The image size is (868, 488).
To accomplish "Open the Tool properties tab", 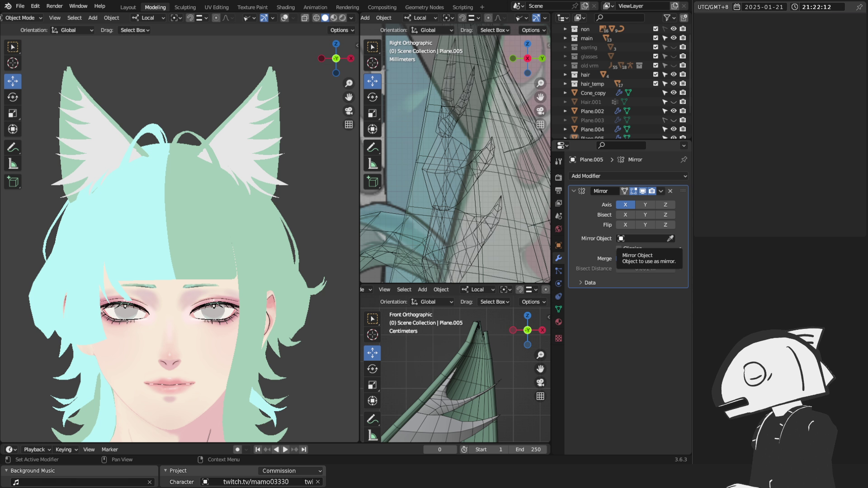I will pyautogui.click(x=558, y=161).
